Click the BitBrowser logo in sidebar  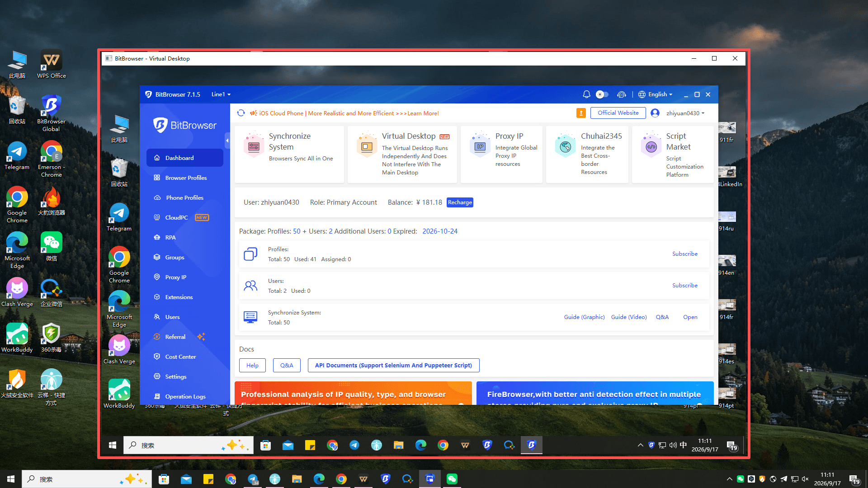tap(184, 125)
